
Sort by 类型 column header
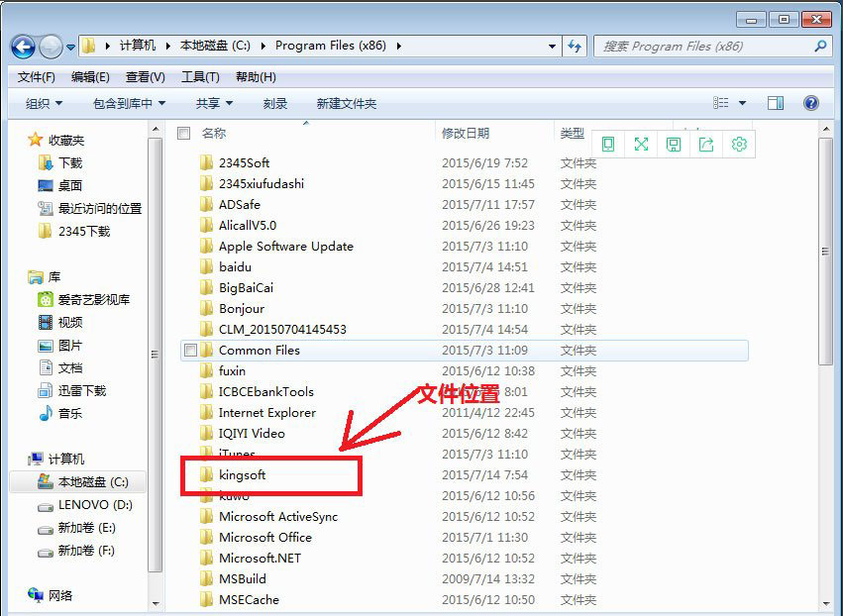[x=572, y=133]
